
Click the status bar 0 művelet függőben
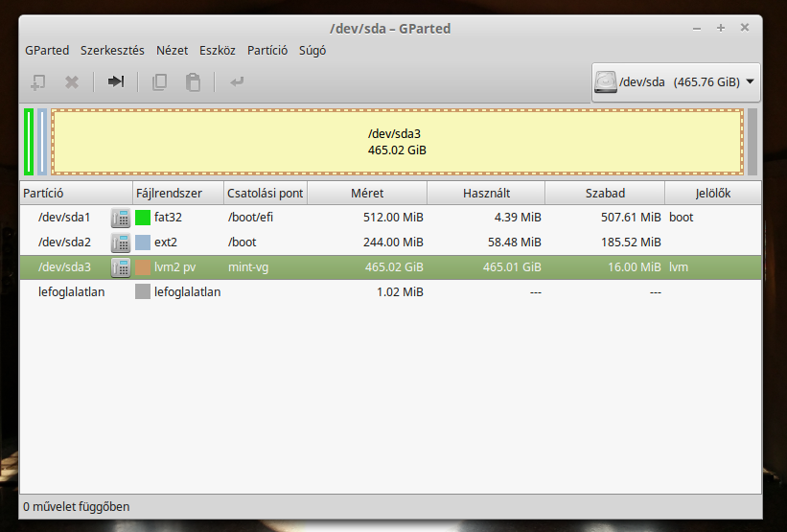click(x=77, y=506)
